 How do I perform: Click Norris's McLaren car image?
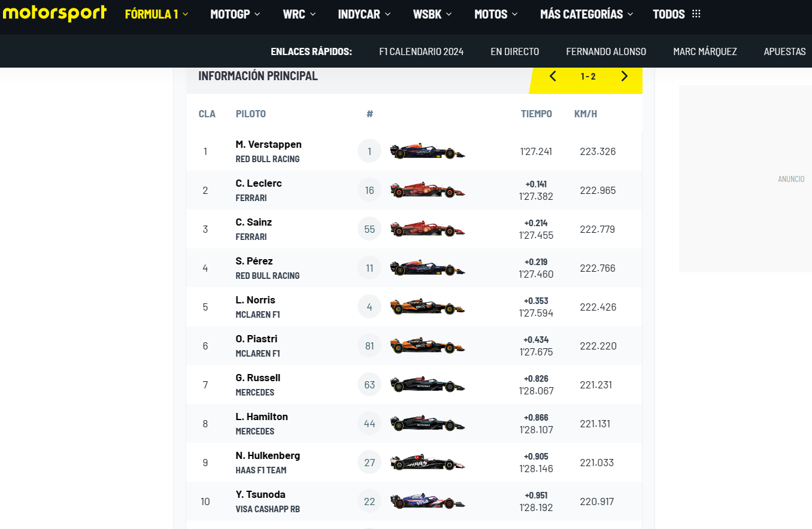(x=428, y=307)
